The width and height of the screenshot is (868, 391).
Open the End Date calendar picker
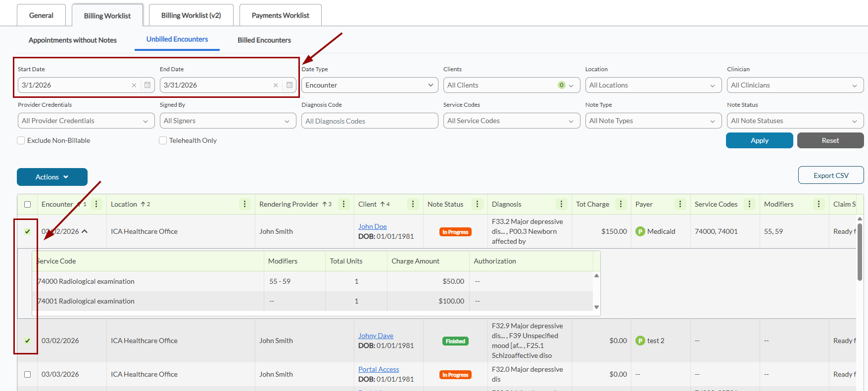[289, 85]
